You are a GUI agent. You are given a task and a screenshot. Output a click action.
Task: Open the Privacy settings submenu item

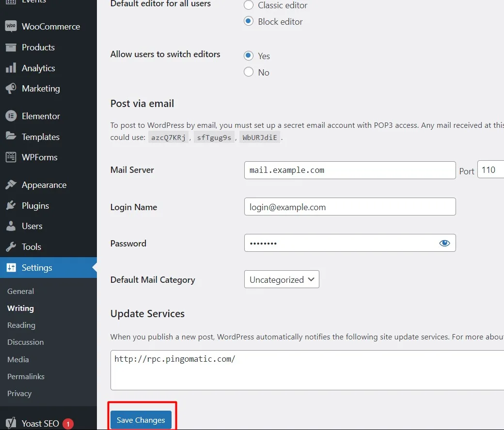pos(19,394)
